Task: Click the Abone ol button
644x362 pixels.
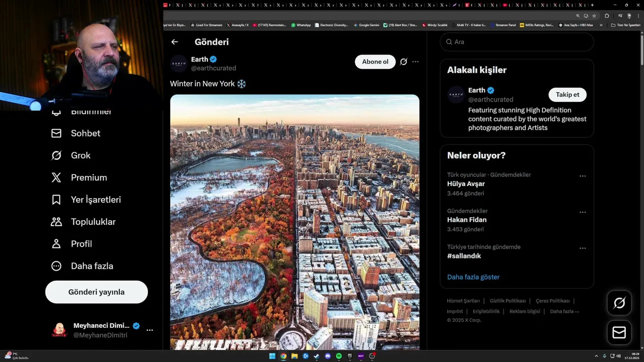Action: click(x=375, y=62)
